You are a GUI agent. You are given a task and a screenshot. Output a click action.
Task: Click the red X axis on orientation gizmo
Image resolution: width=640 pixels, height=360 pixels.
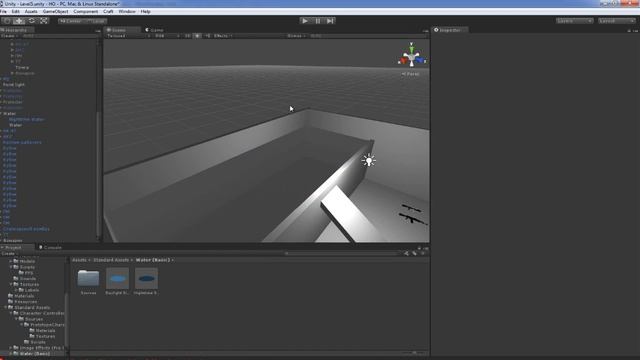pos(404,61)
